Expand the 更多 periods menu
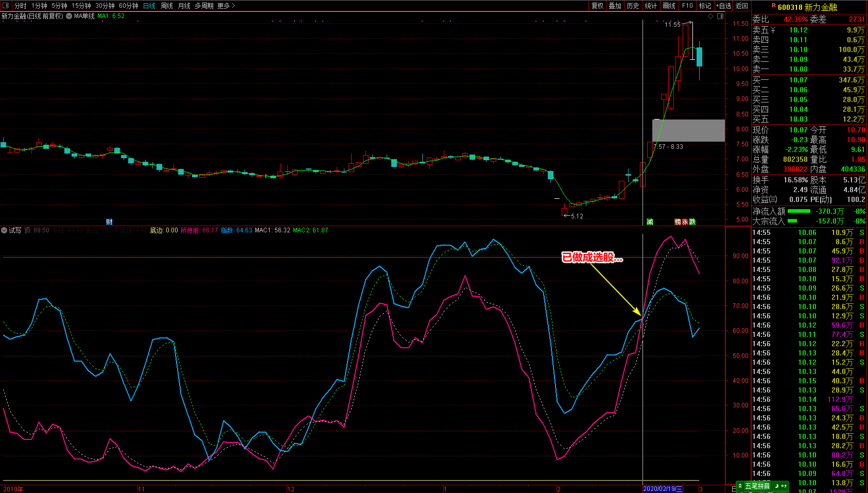This screenshot has height=493, width=868. [x=226, y=6]
